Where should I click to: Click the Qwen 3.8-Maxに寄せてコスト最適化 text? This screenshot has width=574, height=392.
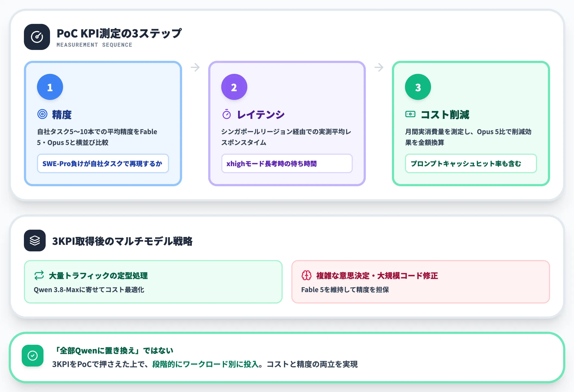click(x=89, y=290)
